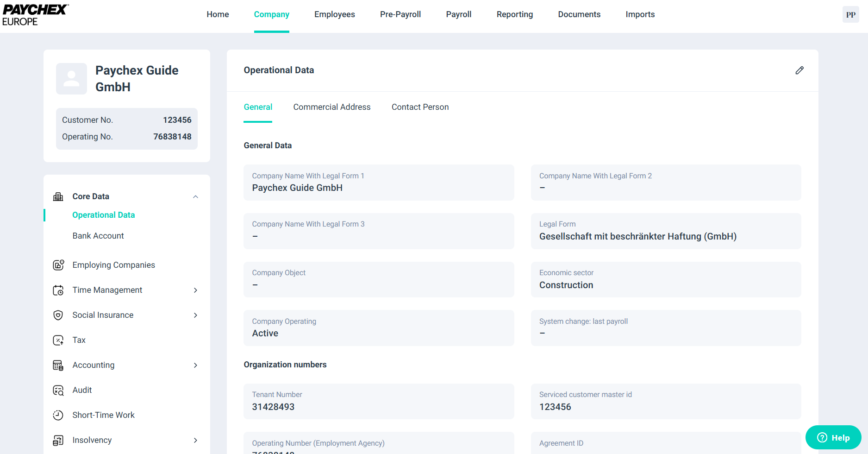868x454 pixels.
Task: Collapse the Core Data section chevron
Action: click(x=195, y=197)
